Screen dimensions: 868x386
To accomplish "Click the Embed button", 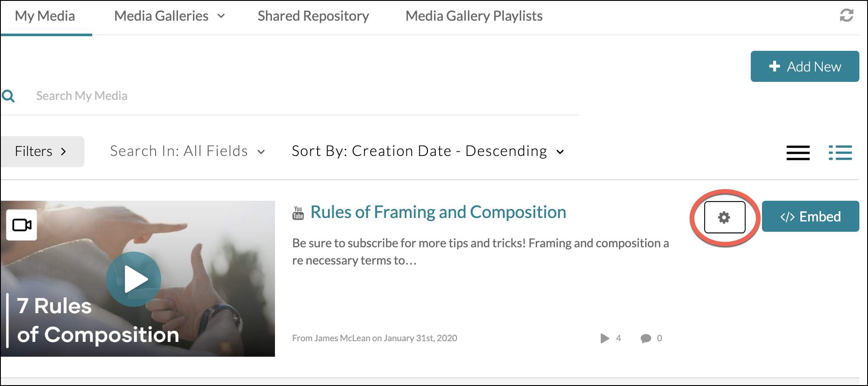I will coord(810,216).
